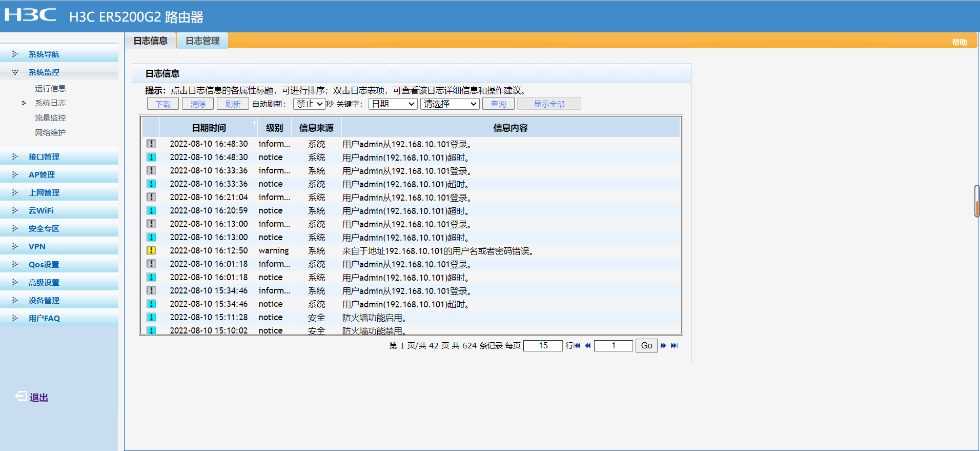Image resolution: width=980 pixels, height=451 pixels.
Task: Click the rows-per-page field showing 15
Action: pyautogui.click(x=543, y=346)
